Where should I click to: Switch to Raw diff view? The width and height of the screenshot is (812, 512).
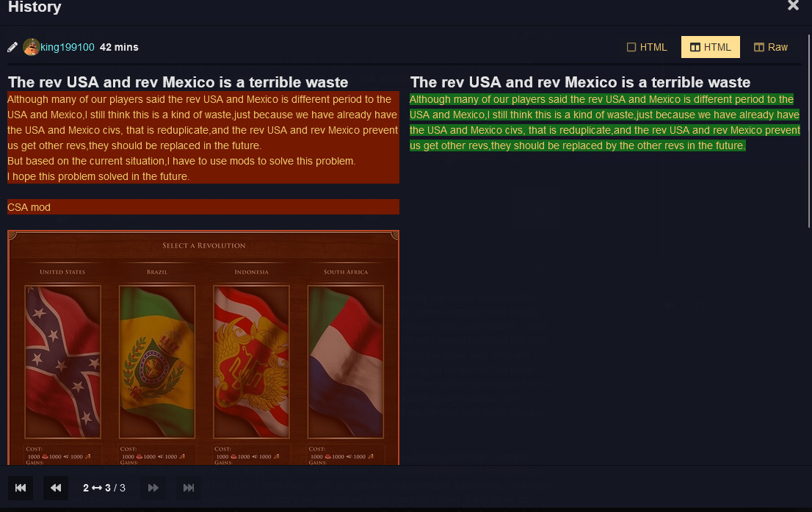point(771,47)
